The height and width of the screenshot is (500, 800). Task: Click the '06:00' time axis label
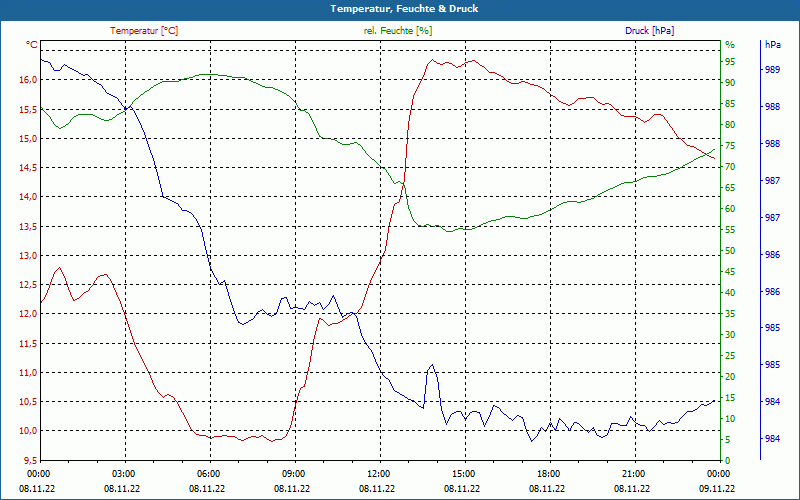(x=210, y=473)
